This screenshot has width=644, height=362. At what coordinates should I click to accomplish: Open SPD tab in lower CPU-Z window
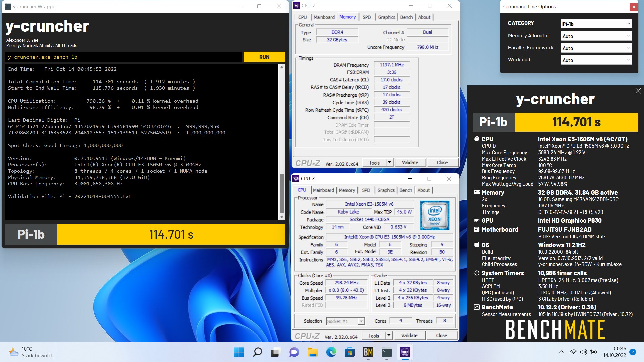(366, 190)
